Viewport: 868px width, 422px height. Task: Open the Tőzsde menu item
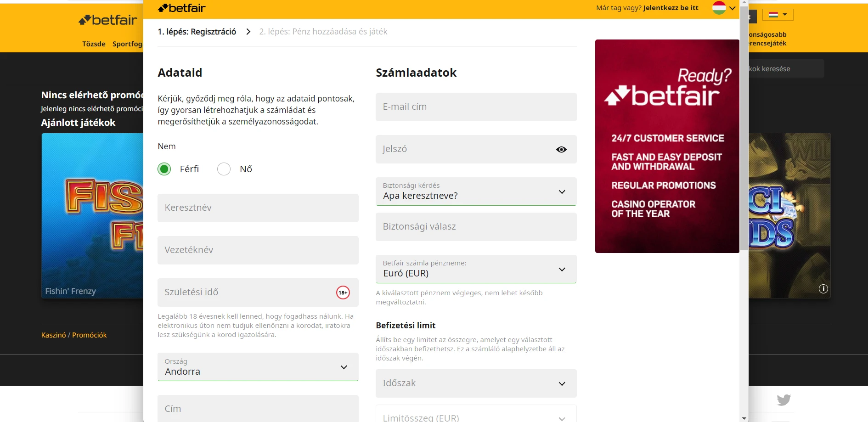pyautogui.click(x=94, y=44)
